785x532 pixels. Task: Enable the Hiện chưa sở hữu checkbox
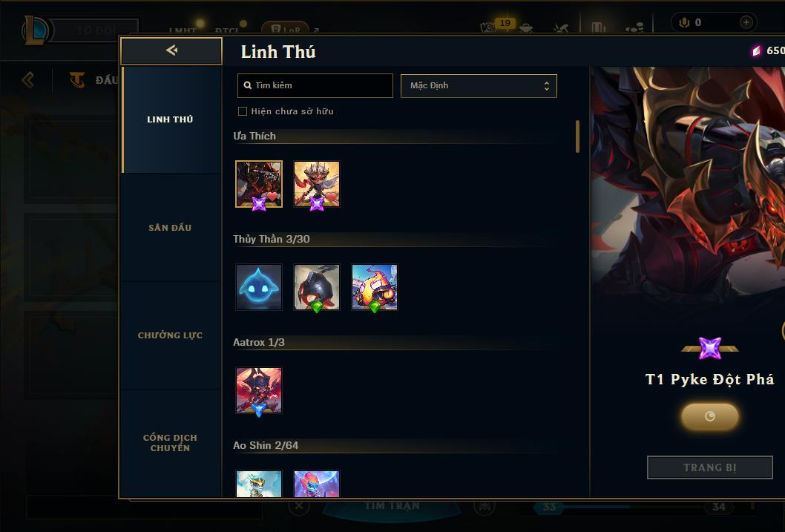click(243, 111)
